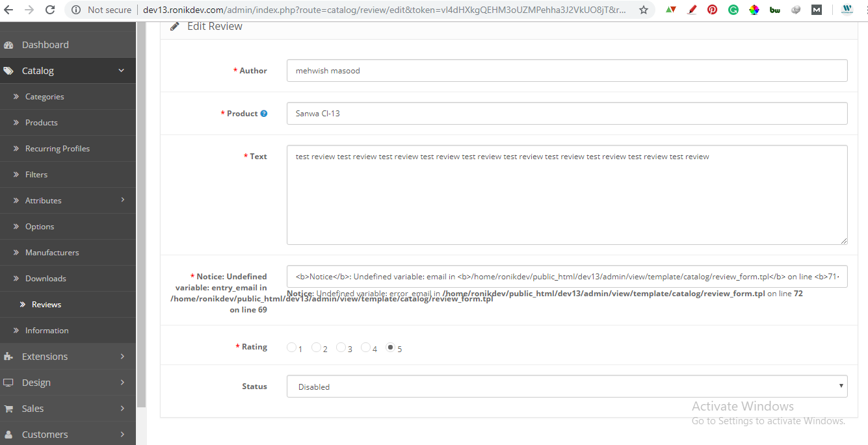Viewport: 868px width, 445px height.
Task: Click the Sales cart icon
Action: (8, 409)
